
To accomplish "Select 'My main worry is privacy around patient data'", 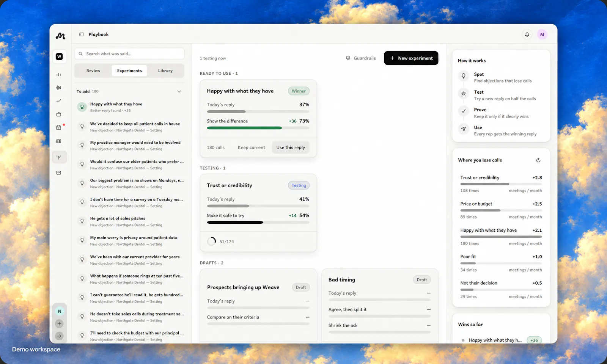I will (129, 241).
